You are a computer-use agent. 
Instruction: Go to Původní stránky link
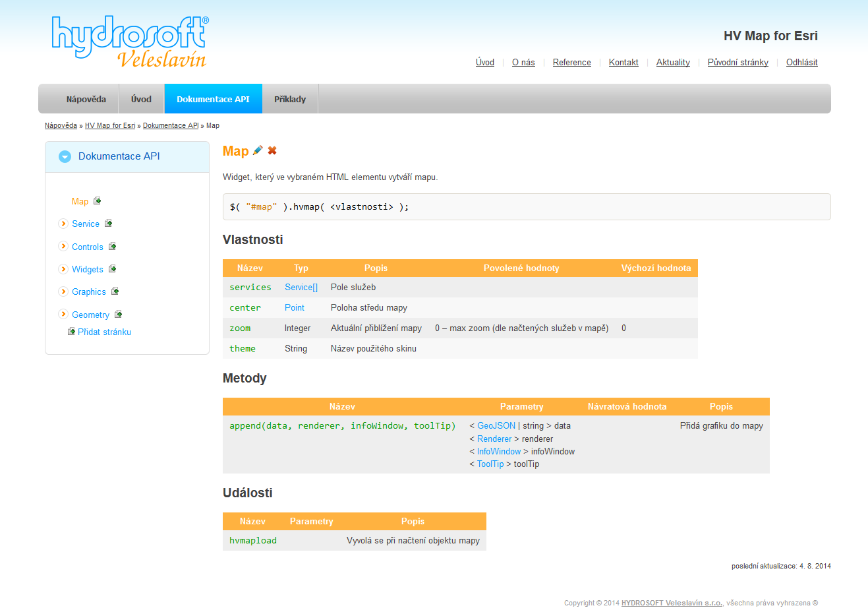(738, 63)
